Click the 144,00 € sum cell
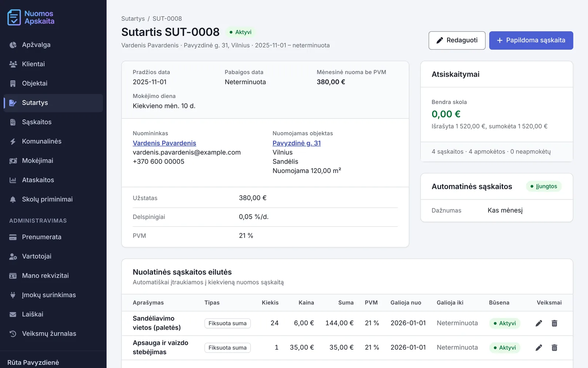The width and height of the screenshot is (588, 368). click(x=339, y=323)
